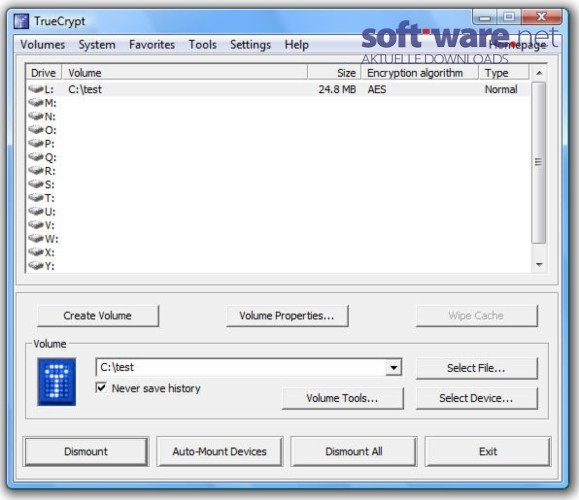This screenshot has height=500, width=579.
Task: Open the System menu
Action: (97, 45)
